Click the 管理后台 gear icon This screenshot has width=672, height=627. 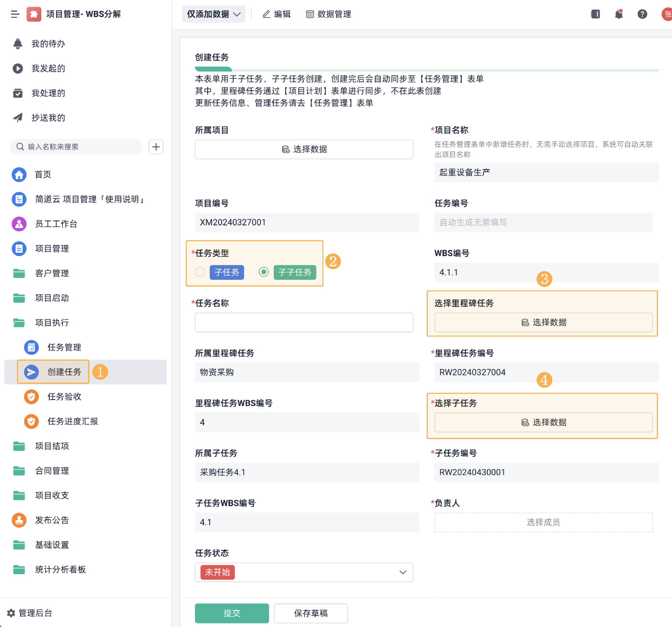coord(11,613)
